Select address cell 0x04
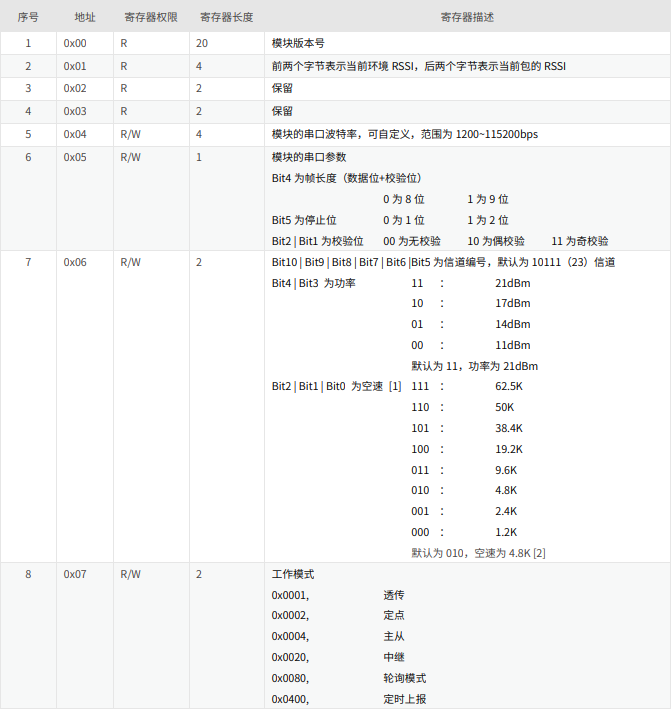671x709 pixels. pyautogui.click(x=75, y=135)
